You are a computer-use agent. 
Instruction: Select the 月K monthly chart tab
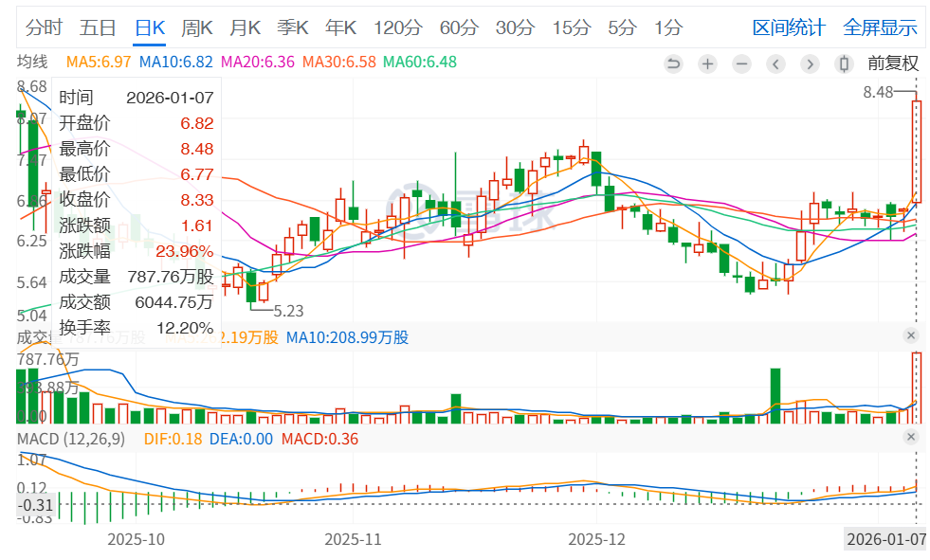tap(246, 27)
